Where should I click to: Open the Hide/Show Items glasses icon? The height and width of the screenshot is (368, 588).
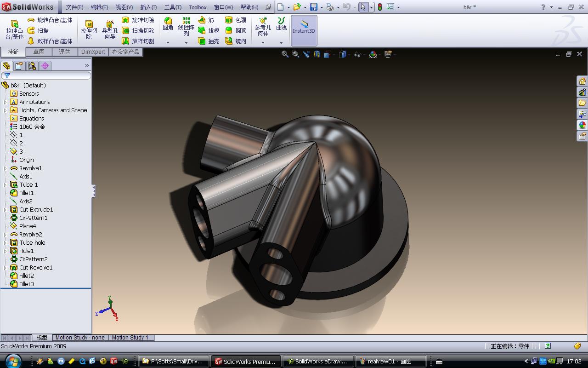357,54
